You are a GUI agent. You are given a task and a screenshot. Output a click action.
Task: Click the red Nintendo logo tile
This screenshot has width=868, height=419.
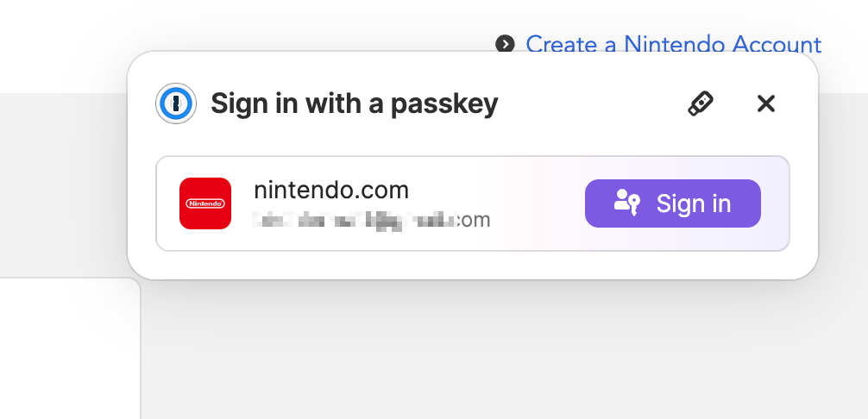(x=204, y=203)
